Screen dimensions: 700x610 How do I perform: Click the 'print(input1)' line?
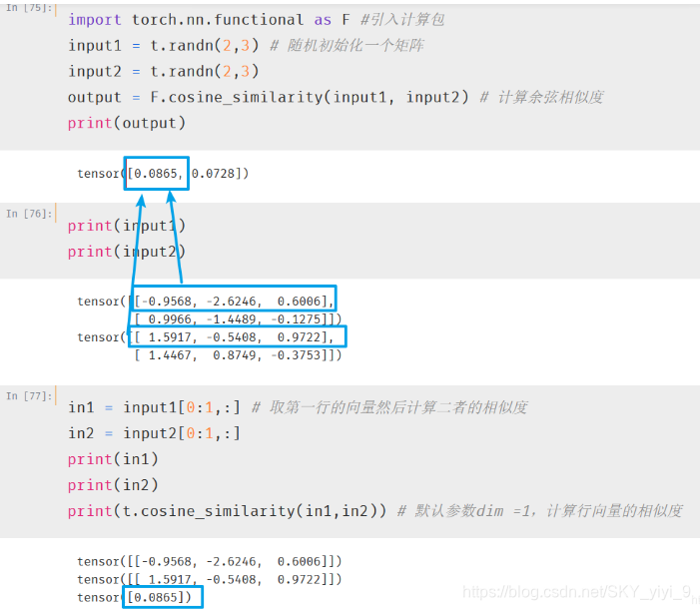point(127,226)
